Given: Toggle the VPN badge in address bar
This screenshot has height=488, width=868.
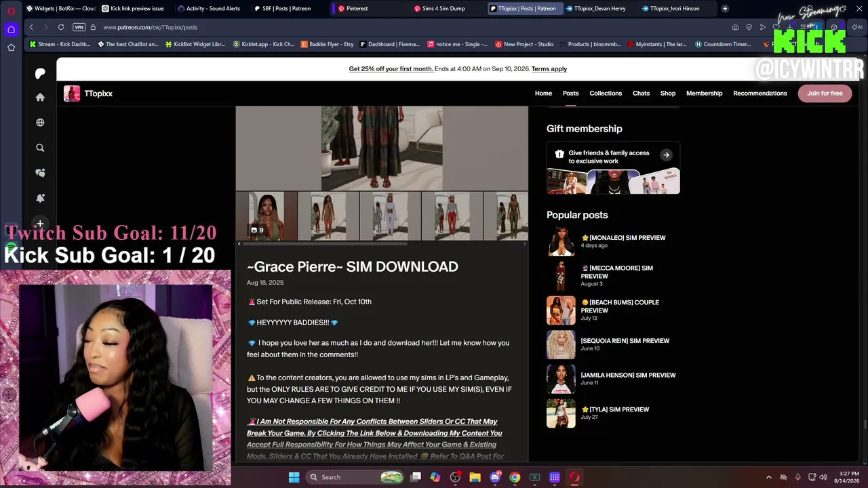Looking at the screenshot, I should pos(79,27).
